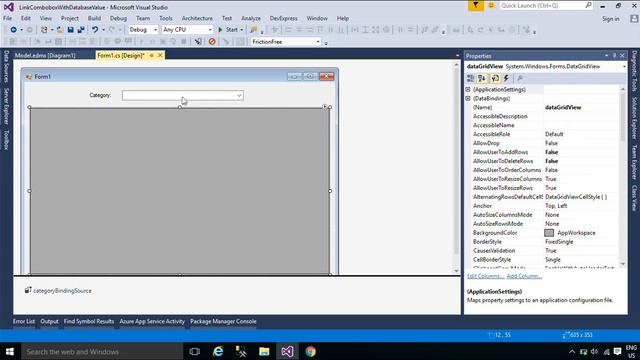Open File Explorer from the taskbar
640x360 pixels.
(x=264, y=351)
